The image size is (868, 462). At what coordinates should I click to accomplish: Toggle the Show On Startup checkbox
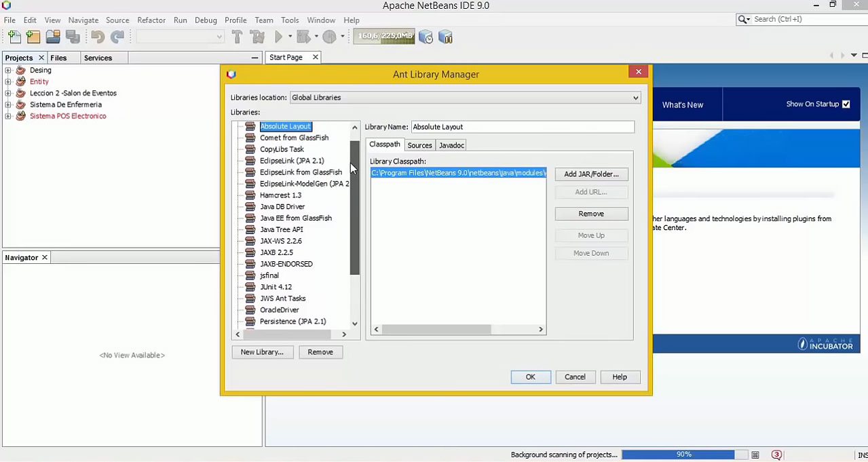pos(846,104)
